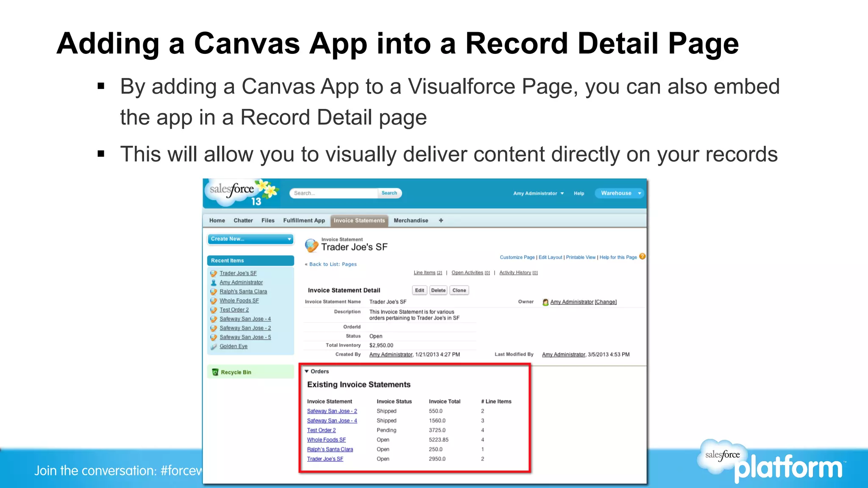The height and width of the screenshot is (488, 868).
Task: Open Printable View
Action: pyautogui.click(x=581, y=257)
